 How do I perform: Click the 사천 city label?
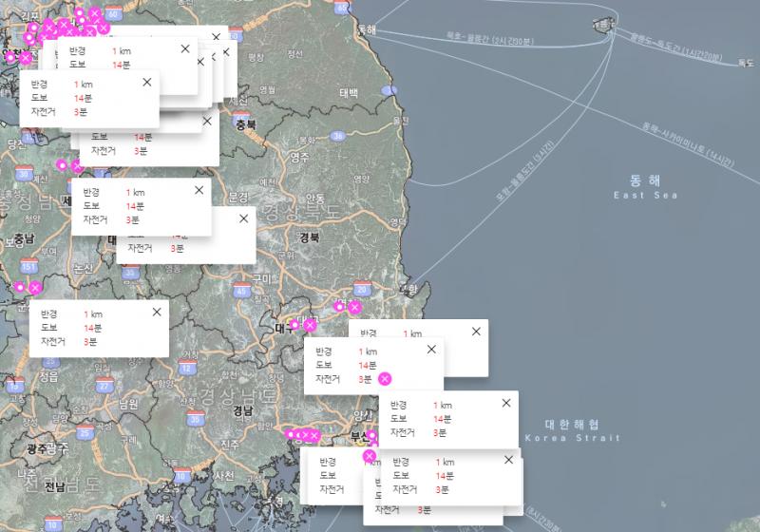coord(224,475)
